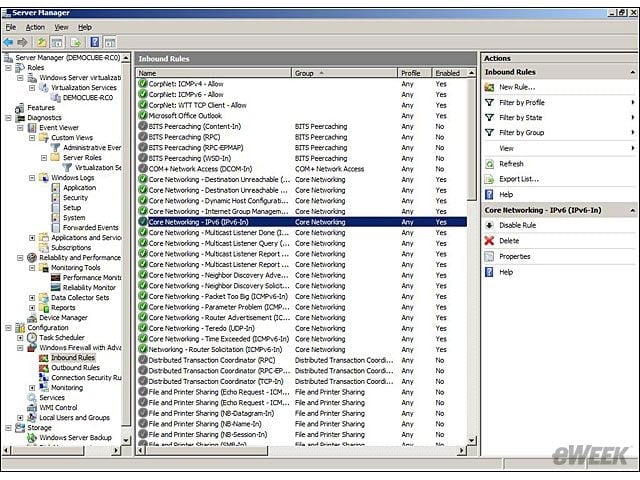Click Refresh in the Actions pane

pyautogui.click(x=511, y=164)
